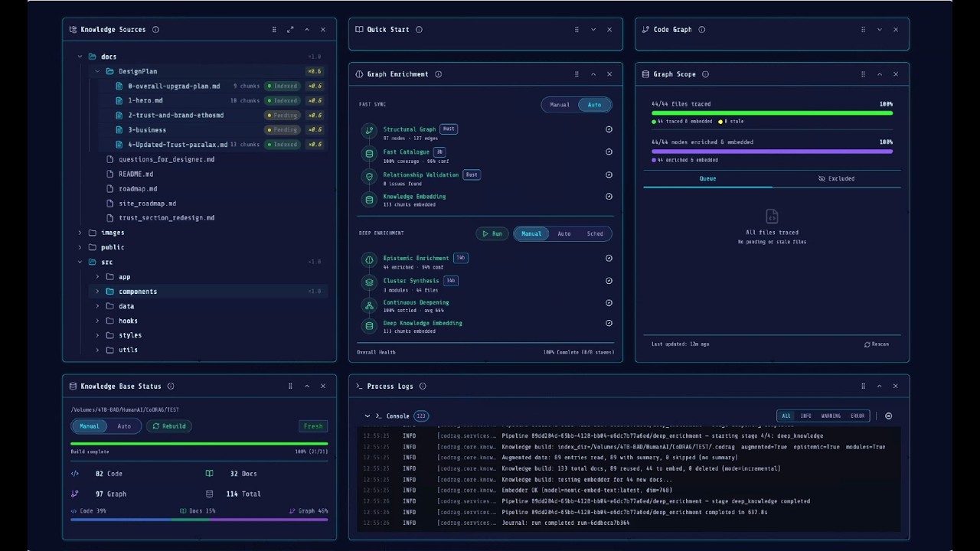Click the Epistemic Enrichment brain icon
980x551 pixels.
tap(369, 260)
